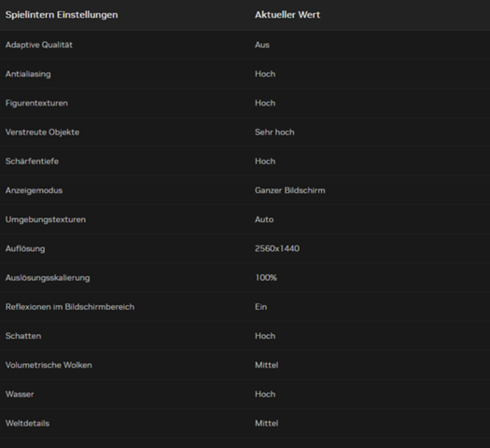Screen dimensions: 490x448
Task: Click the Reflexionen im Bildschirmbereich label
Action: click(70, 307)
